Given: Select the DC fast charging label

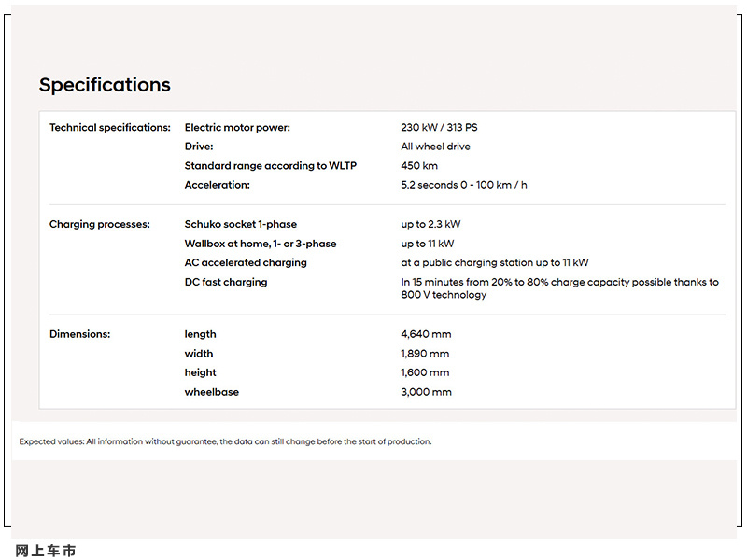Looking at the screenshot, I should (x=226, y=282).
